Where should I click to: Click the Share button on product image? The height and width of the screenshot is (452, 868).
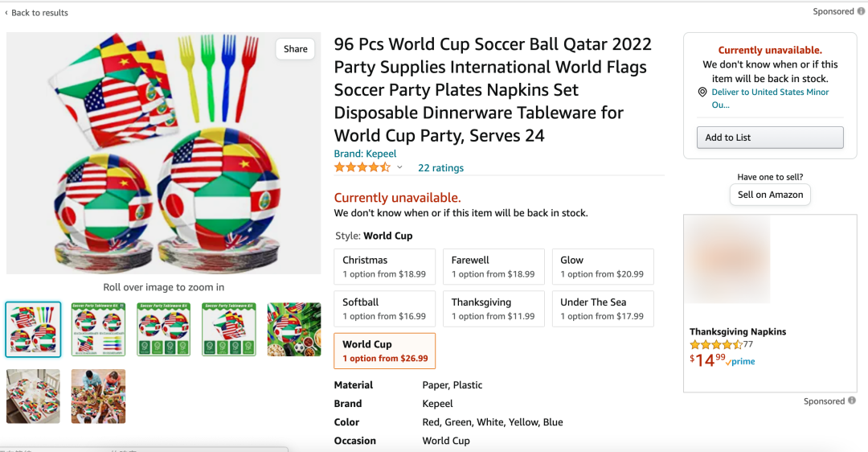pos(296,49)
